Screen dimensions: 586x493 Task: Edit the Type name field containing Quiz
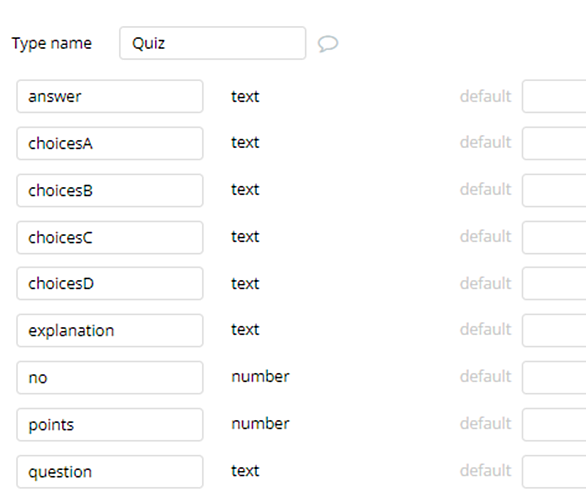pos(213,43)
